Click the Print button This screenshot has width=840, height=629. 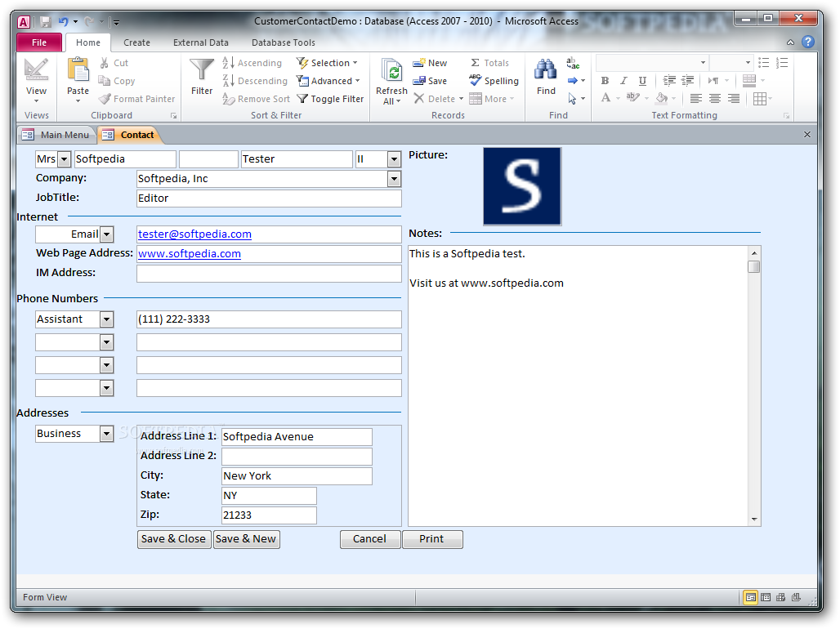431,539
